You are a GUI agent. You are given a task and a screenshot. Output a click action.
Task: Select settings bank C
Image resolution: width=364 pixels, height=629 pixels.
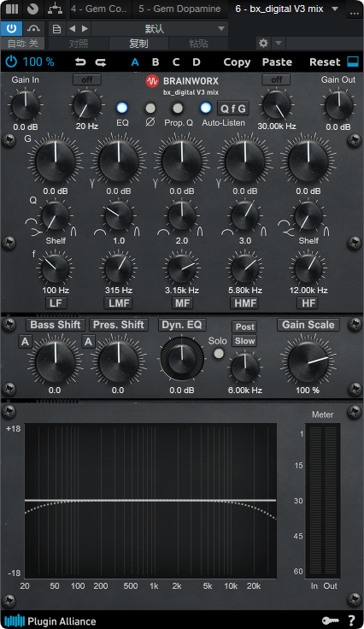pyautogui.click(x=176, y=62)
